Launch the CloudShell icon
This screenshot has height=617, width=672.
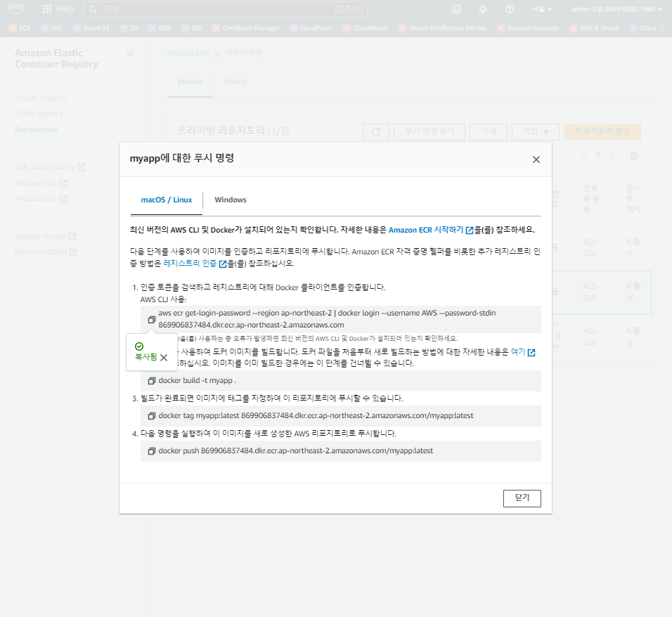(456, 9)
